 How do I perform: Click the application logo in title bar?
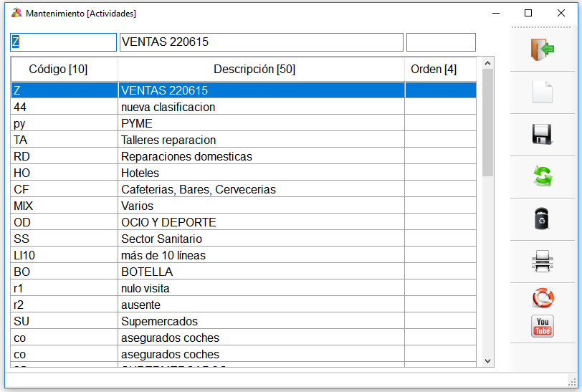[x=16, y=14]
